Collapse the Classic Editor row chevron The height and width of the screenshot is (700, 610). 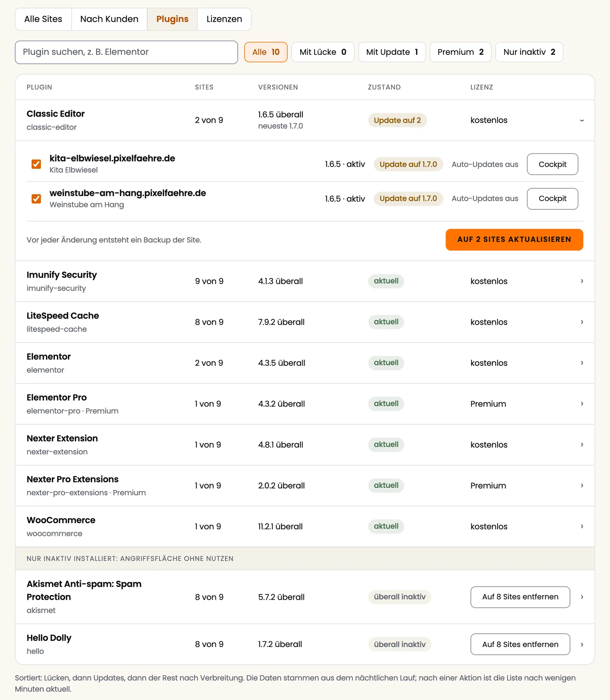pos(582,120)
